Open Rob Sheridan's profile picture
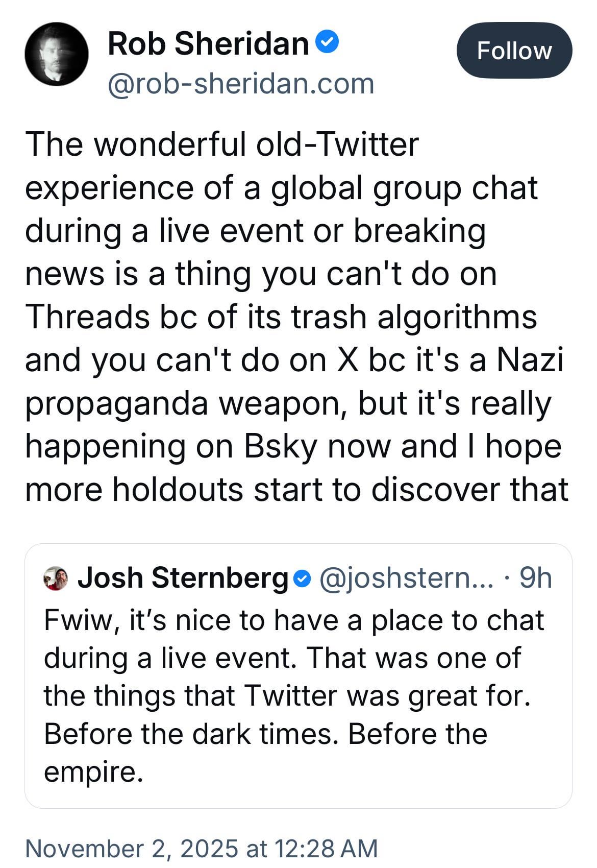 56,54
